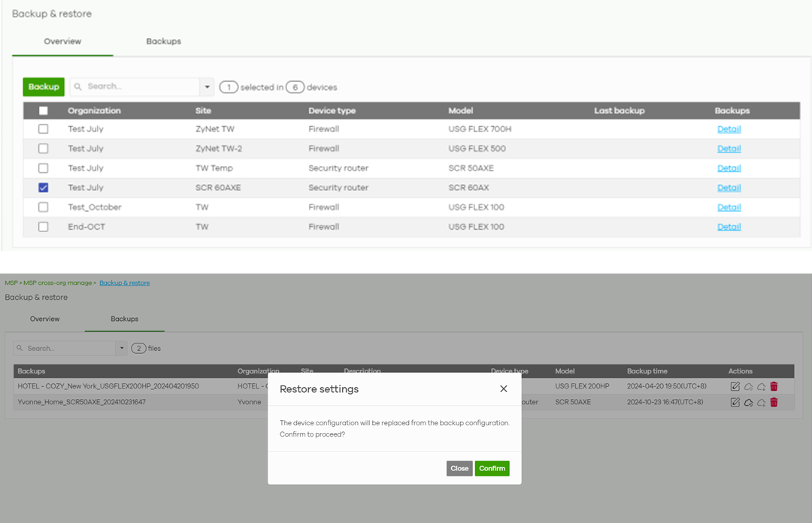
Task: Sort by Site column in device table
Action: [x=203, y=110]
